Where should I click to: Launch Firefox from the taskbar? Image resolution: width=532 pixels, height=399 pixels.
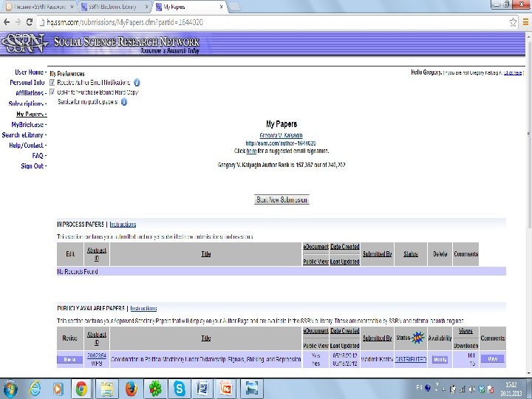[132, 389]
